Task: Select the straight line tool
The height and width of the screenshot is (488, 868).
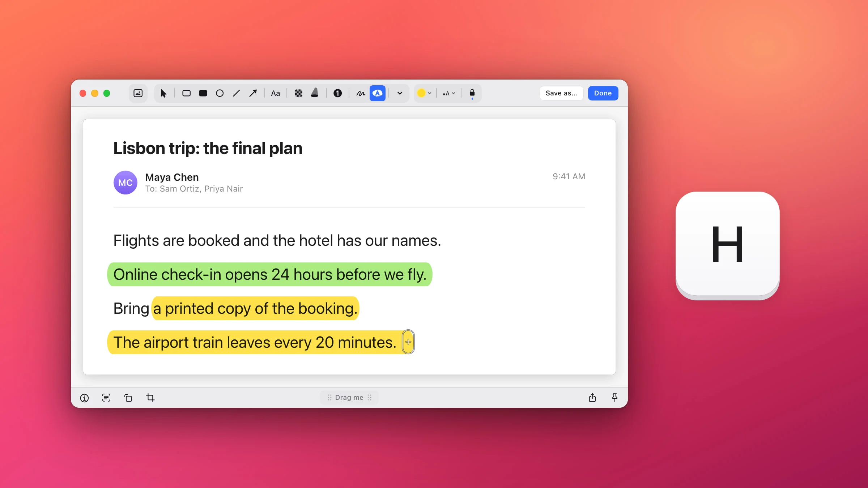Action: 236,93
